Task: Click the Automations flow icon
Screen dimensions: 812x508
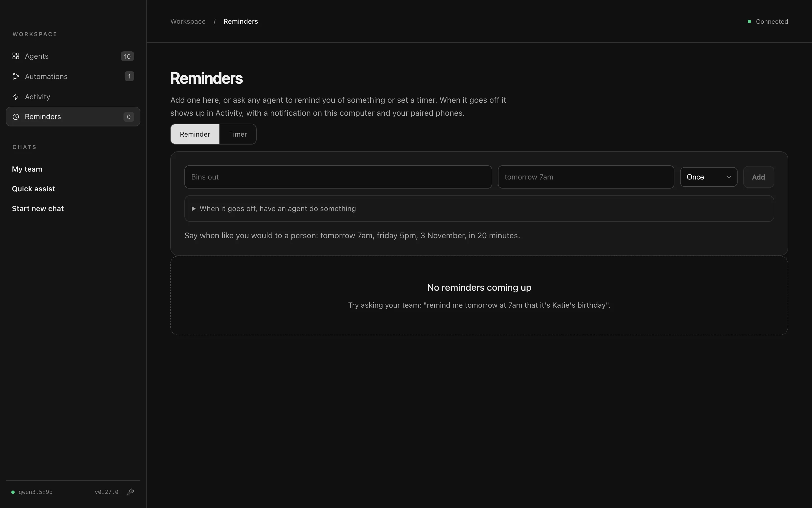Action: coord(16,76)
